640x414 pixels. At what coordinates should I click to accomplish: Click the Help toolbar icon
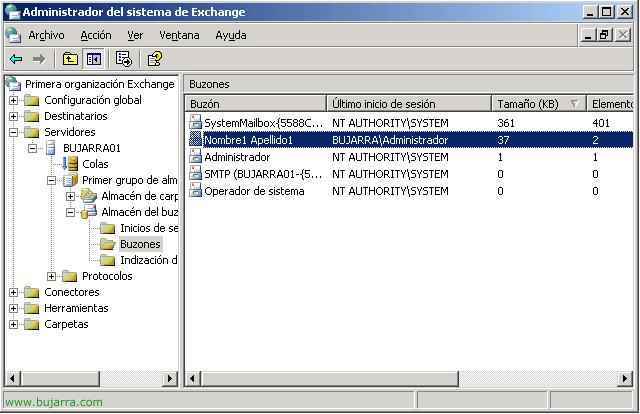pos(155,59)
